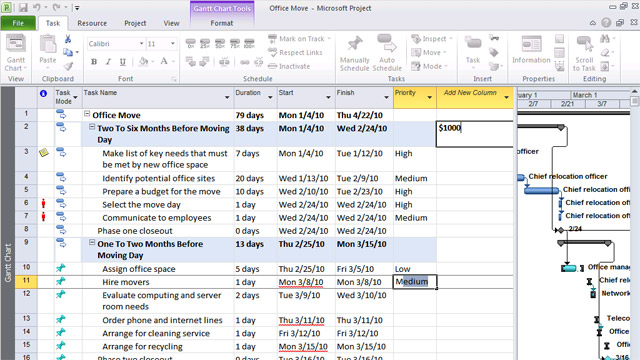Click the 75% complete icon
The width and height of the screenshot is (640, 360).
click(x=235, y=43)
